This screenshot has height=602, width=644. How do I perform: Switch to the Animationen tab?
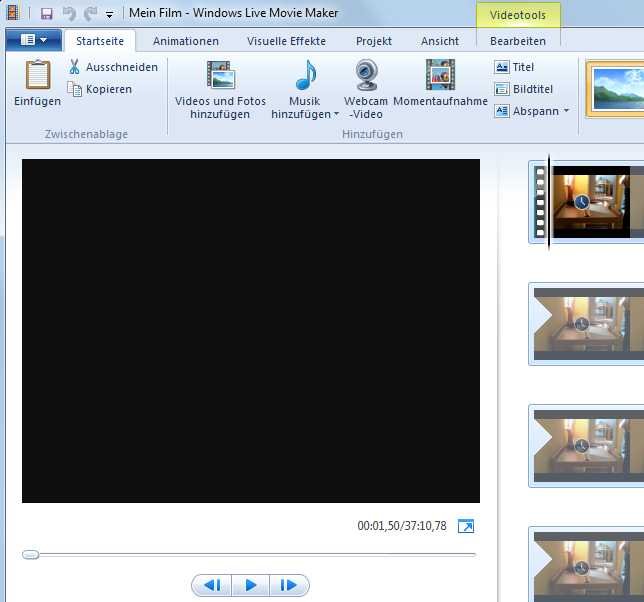(185, 41)
